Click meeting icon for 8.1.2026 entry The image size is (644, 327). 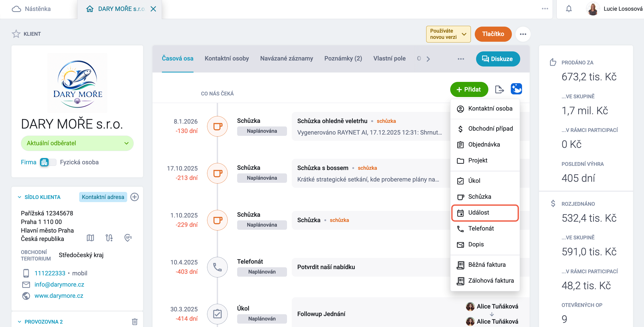point(217,126)
